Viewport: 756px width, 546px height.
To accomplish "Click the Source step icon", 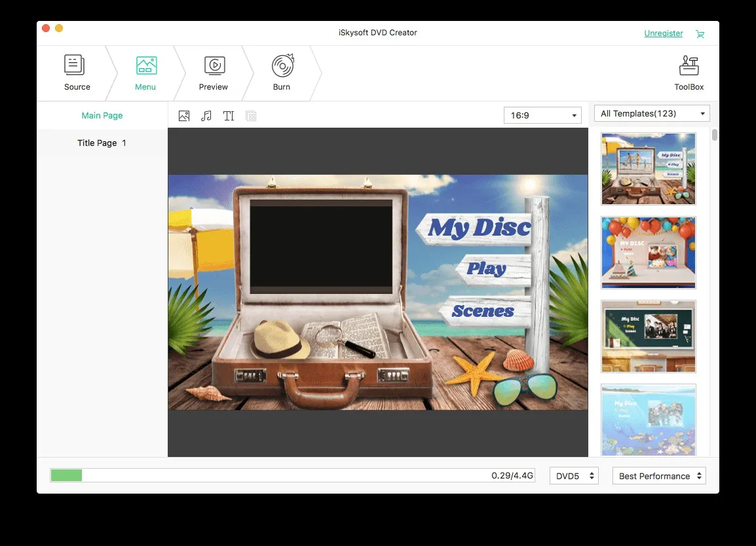I will 74,64.
